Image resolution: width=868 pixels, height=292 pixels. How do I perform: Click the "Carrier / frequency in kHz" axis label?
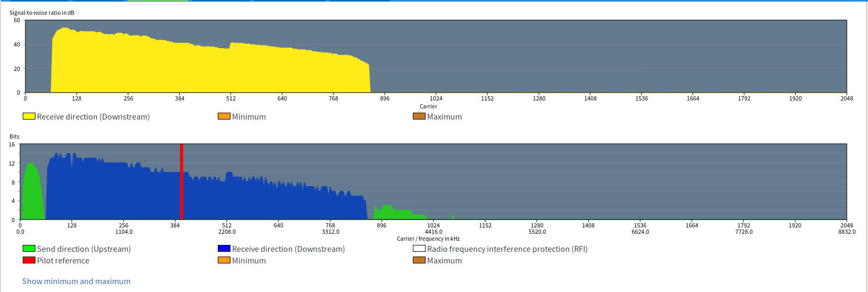[428, 239]
